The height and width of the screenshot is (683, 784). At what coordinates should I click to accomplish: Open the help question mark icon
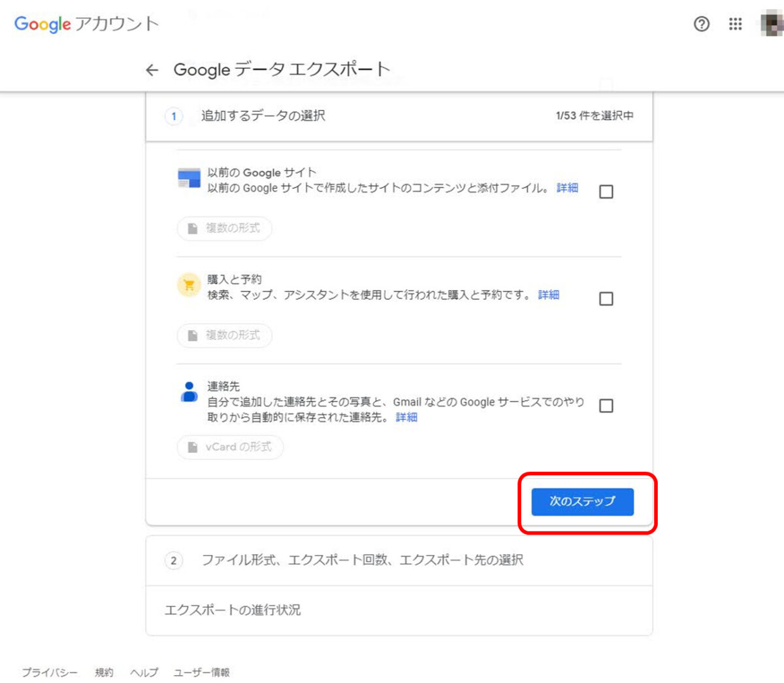[x=702, y=24]
